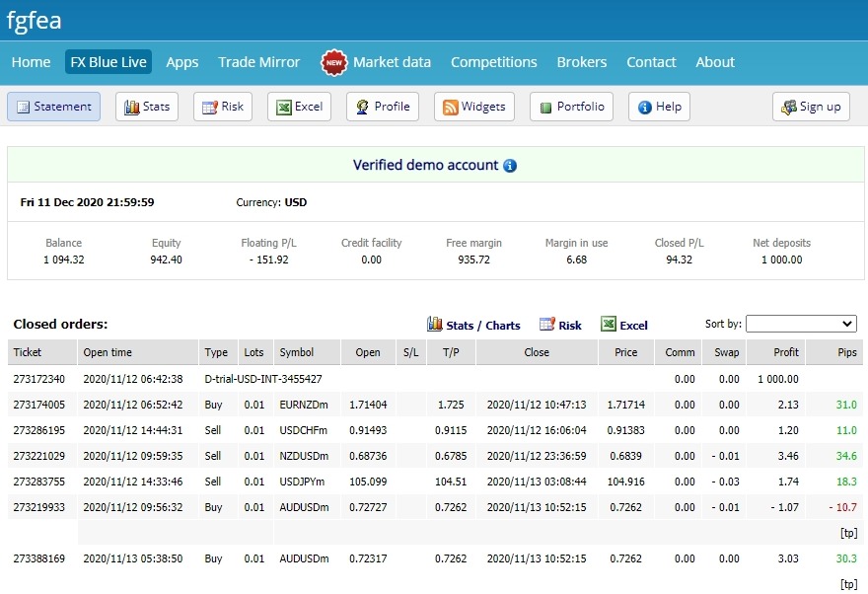This screenshot has height=594, width=868.
Task: Open the Risk toolbar button
Action: point(222,107)
